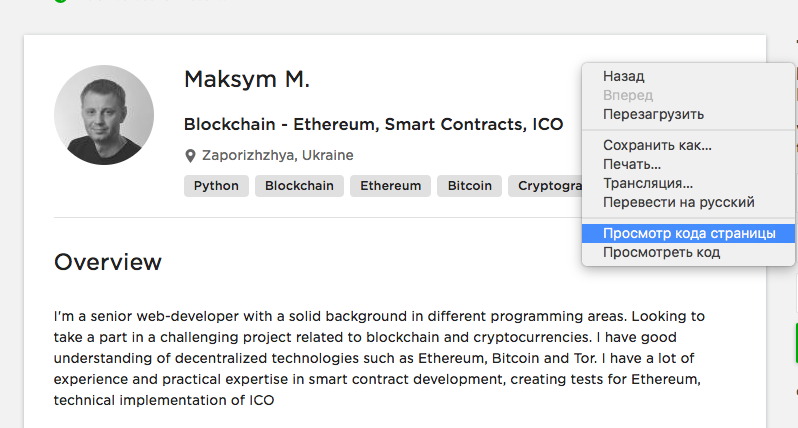Choose Просмотреть код from the context menu
The height and width of the screenshot is (428, 798).
click(x=661, y=252)
